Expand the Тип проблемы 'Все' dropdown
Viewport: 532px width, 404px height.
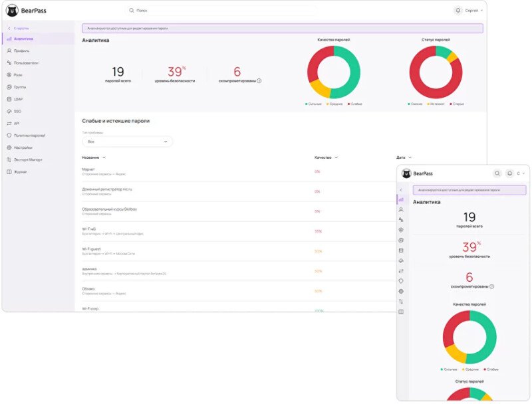127,142
